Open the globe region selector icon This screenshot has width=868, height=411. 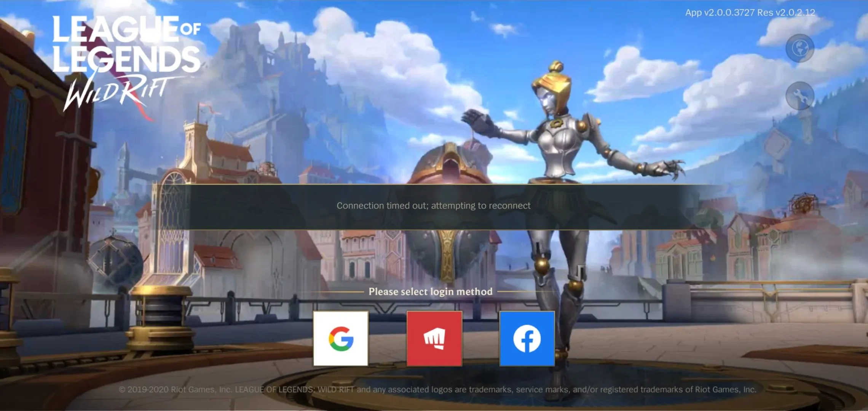[x=800, y=48]
